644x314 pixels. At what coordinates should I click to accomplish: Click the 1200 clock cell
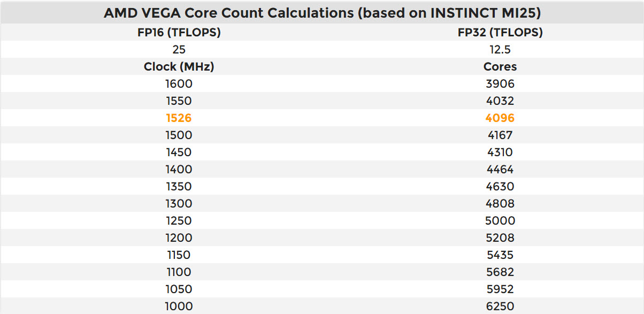(179, 238)
